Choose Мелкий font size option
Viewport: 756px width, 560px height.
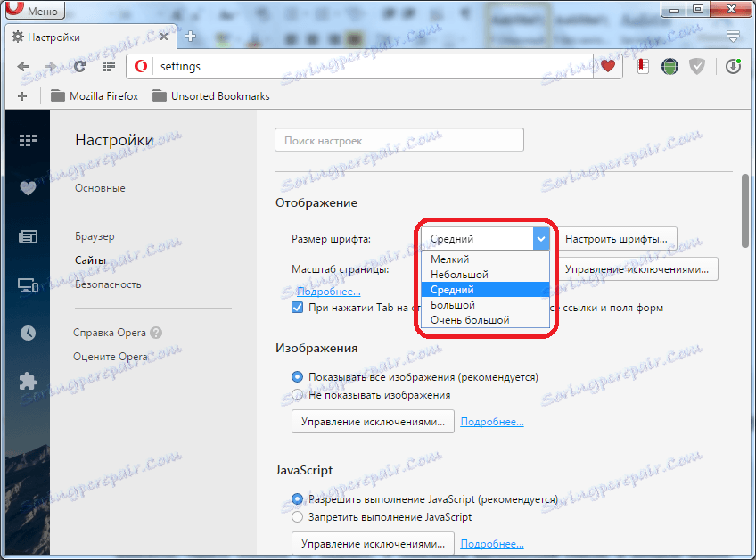[x=485, y=259]
